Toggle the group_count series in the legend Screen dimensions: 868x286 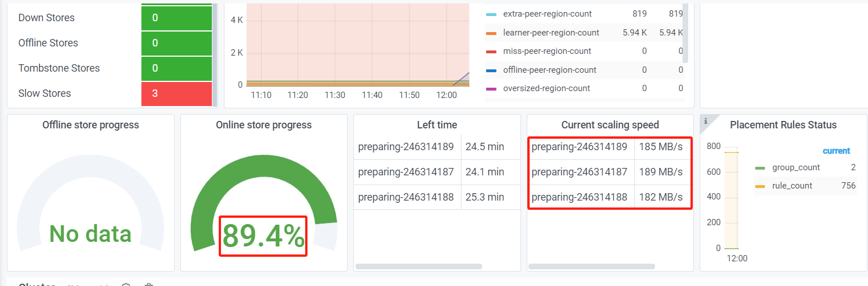[x=796, y=167]
